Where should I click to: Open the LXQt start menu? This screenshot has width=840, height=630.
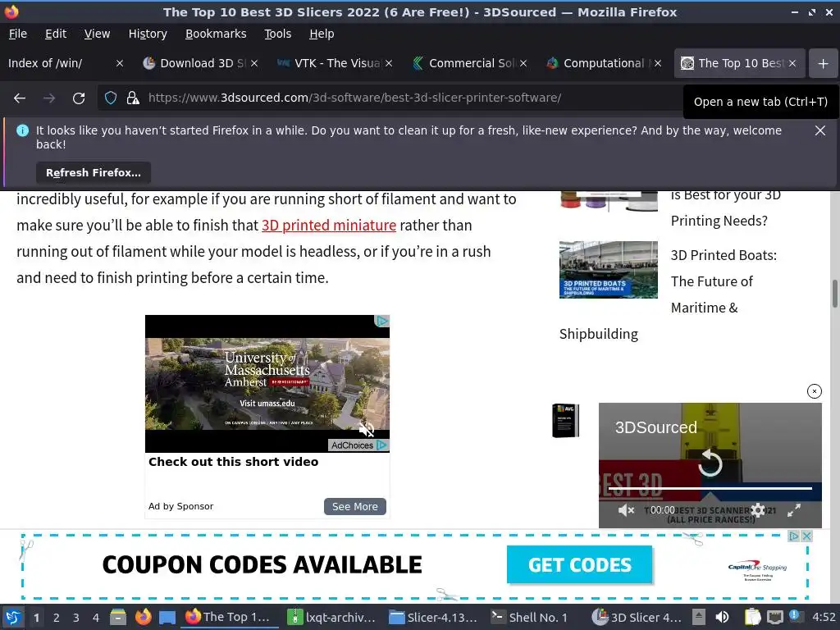click(13, 617)
